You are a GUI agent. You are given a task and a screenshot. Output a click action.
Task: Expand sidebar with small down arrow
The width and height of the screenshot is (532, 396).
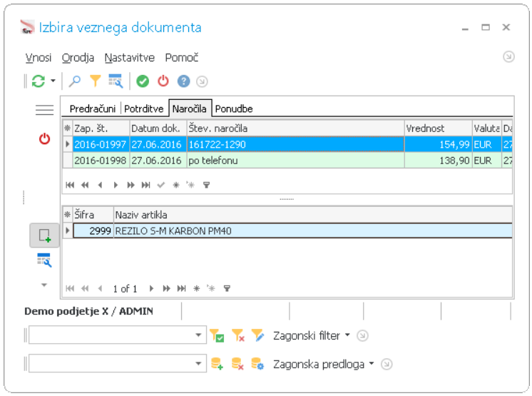point(44,285)
